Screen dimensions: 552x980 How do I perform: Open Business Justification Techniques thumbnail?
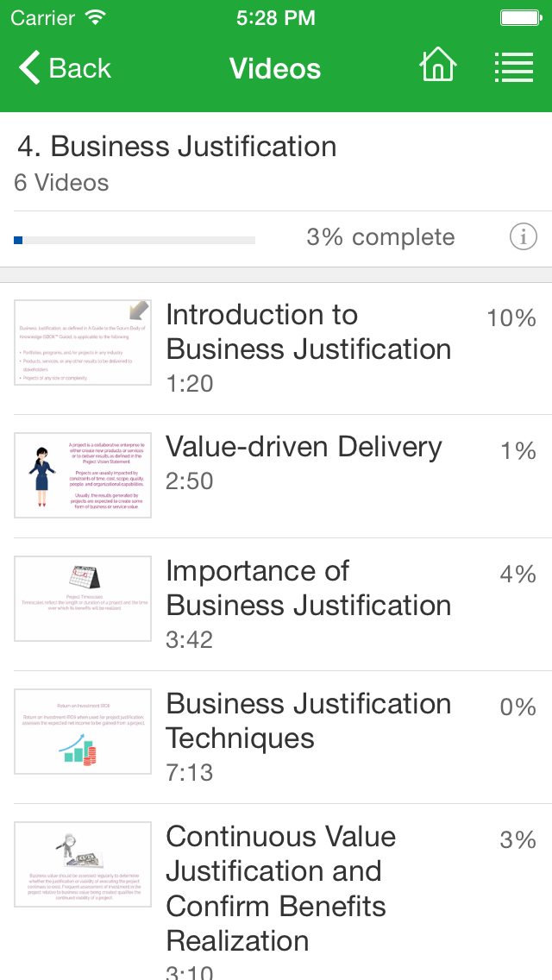(83, 731)
